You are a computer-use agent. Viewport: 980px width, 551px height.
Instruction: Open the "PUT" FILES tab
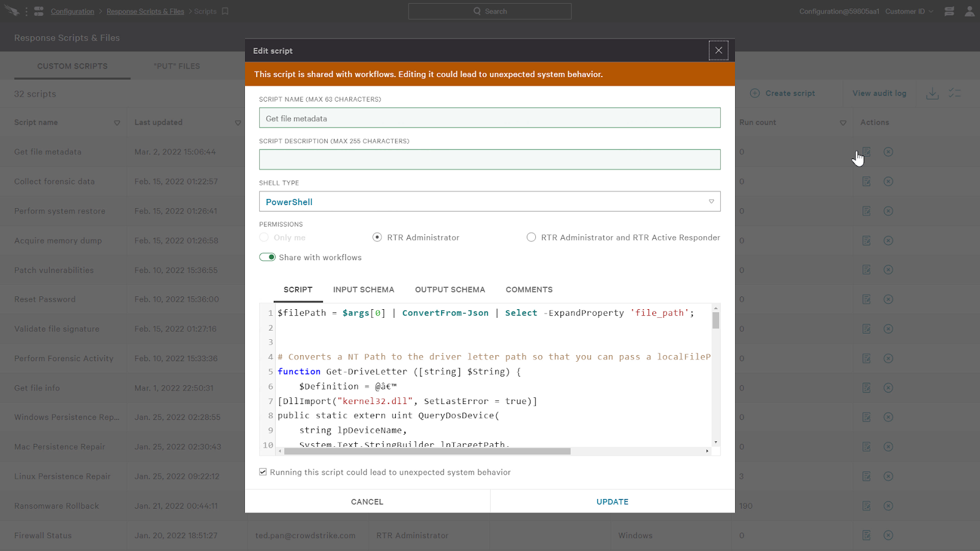[177, 66]
